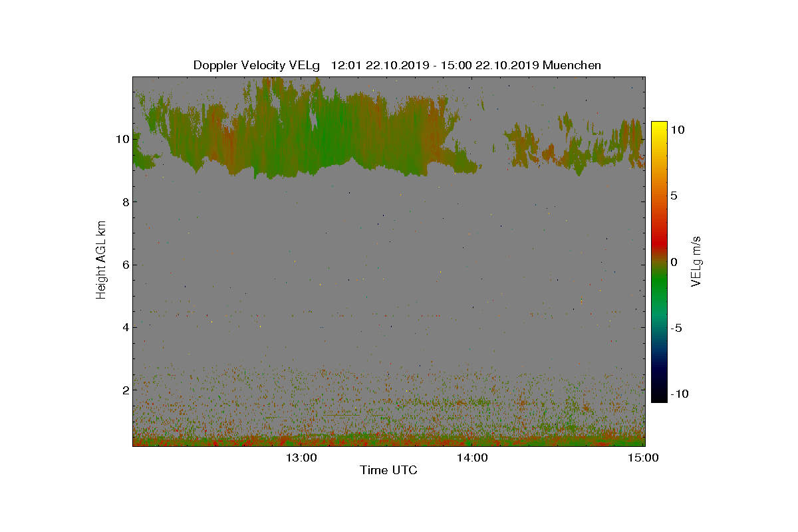Screen dimensions: 798x532
Task: Click the height tick label "4"
Action: [x=124, y=327]
